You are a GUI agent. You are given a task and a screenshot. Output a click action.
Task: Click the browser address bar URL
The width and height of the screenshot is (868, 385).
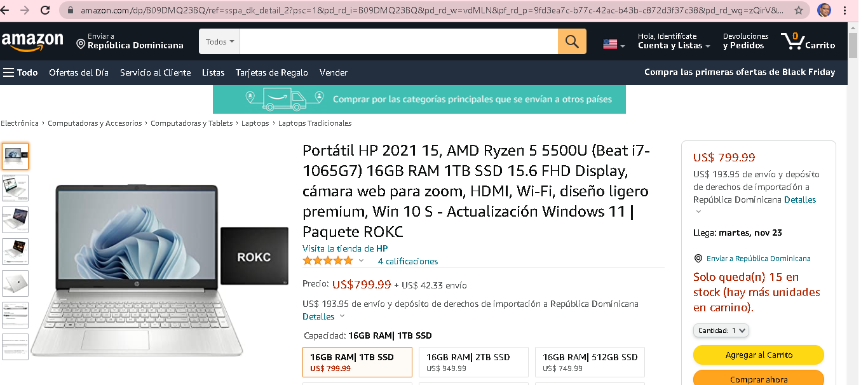[432, 11]
